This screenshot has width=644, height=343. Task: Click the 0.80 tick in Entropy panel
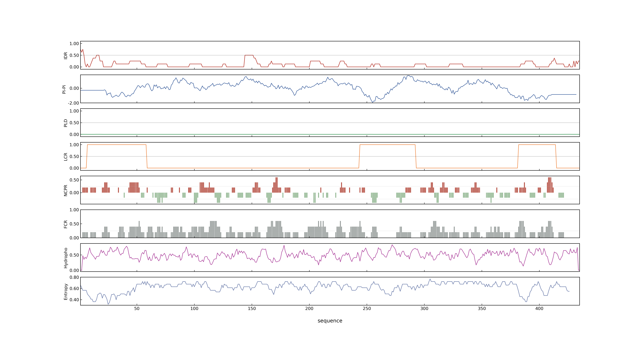[74, 277]
